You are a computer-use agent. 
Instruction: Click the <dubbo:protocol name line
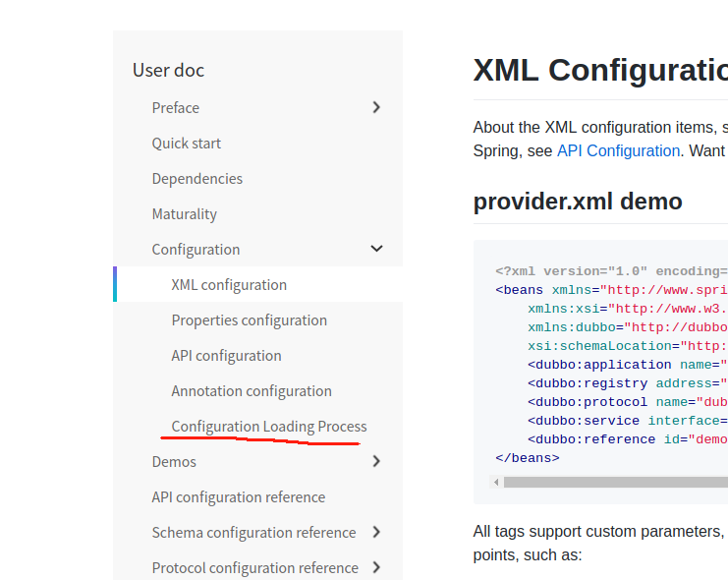click(x=627, y=402)
